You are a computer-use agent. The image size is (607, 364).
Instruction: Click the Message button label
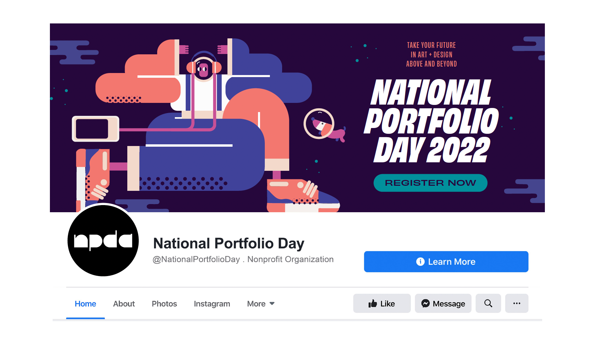click(x=449, y=304)
